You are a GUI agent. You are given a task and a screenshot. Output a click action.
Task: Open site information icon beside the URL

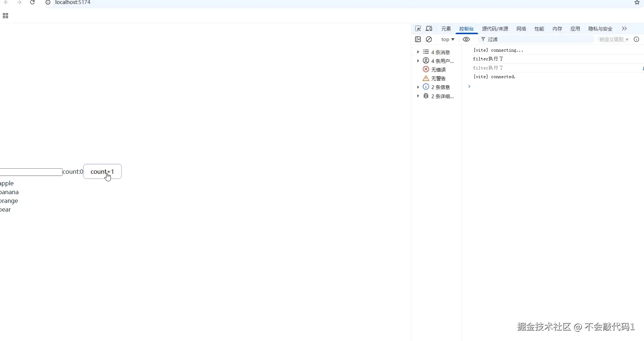coord(48,3)
